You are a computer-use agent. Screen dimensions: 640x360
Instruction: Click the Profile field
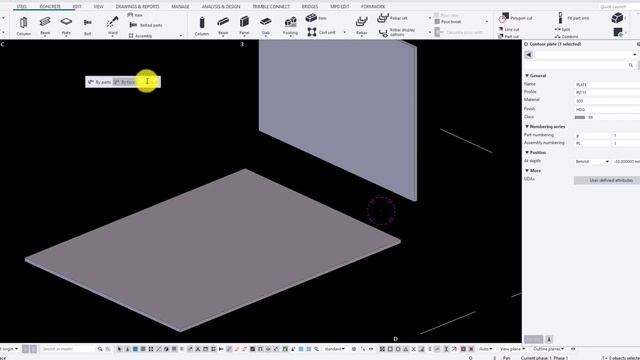pyautogui.click(x=607, y=93)
